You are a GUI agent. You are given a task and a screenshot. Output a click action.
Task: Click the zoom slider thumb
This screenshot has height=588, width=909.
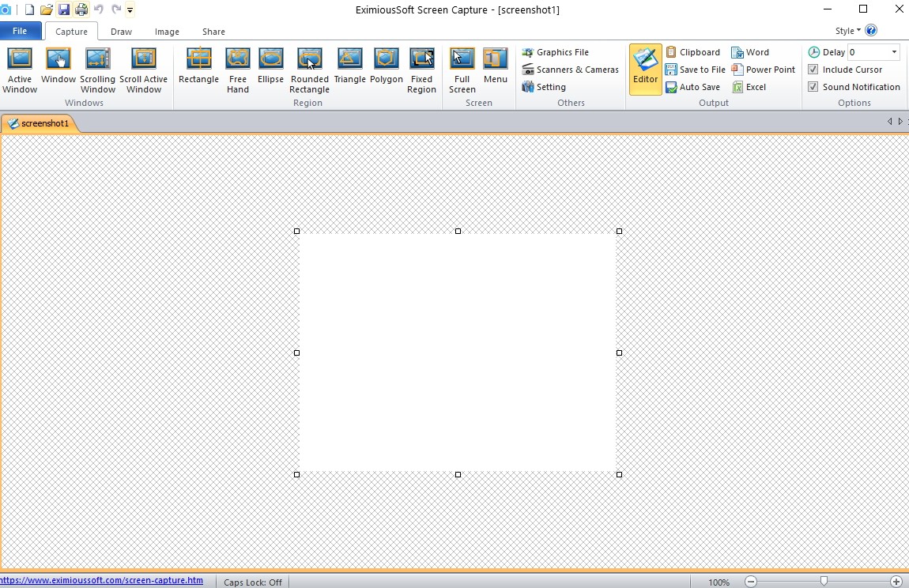[824, 581]
